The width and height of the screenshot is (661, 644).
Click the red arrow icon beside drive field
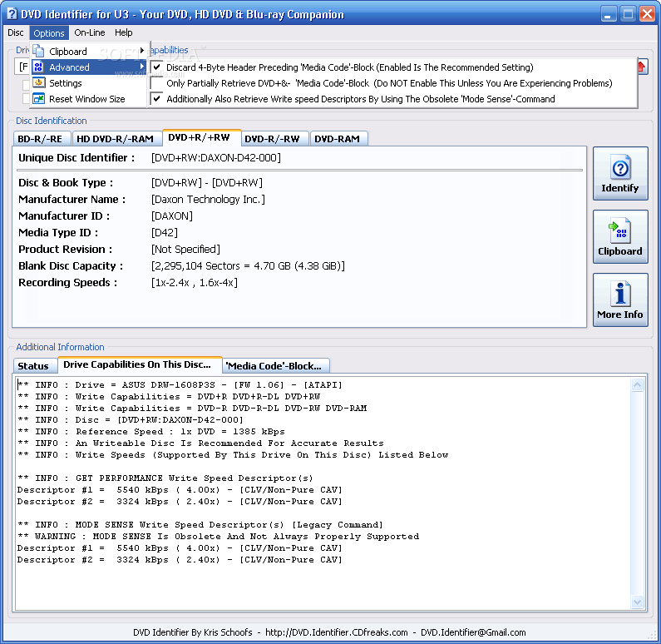pyautogui.click(x=642, y=67)
